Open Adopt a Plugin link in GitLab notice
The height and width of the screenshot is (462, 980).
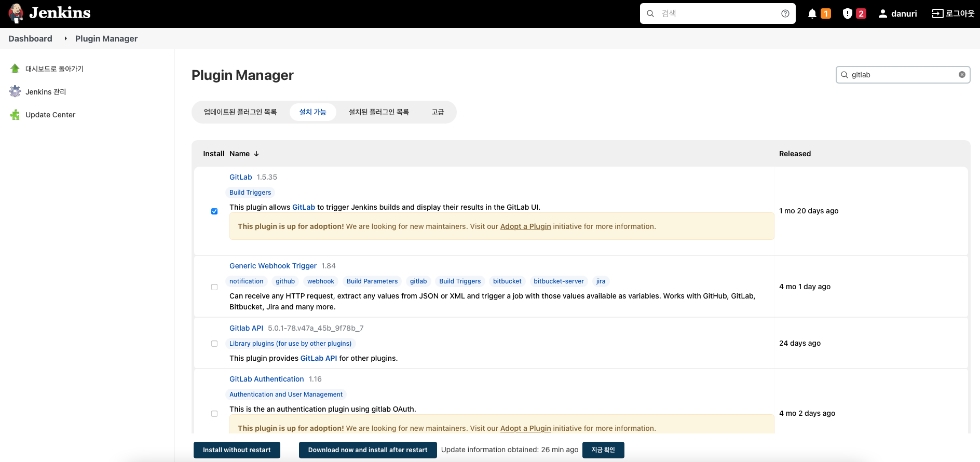(525, 226)
